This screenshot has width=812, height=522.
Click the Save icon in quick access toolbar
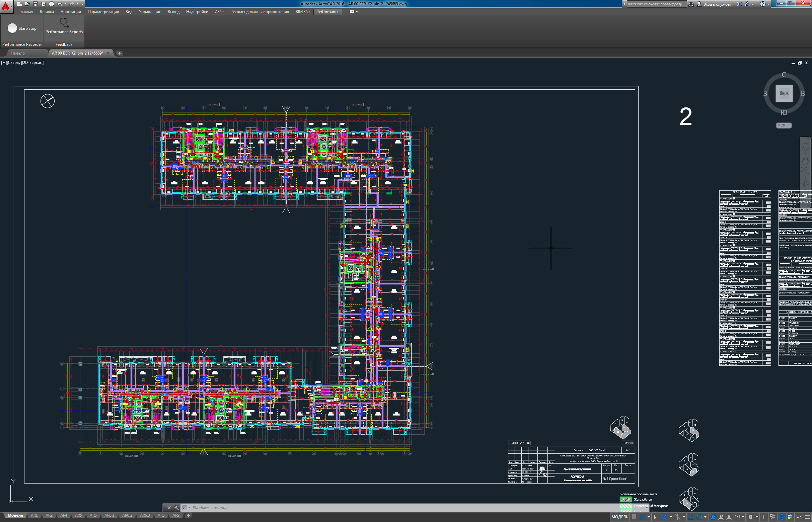pyautogui.click(x=35, y=4)
